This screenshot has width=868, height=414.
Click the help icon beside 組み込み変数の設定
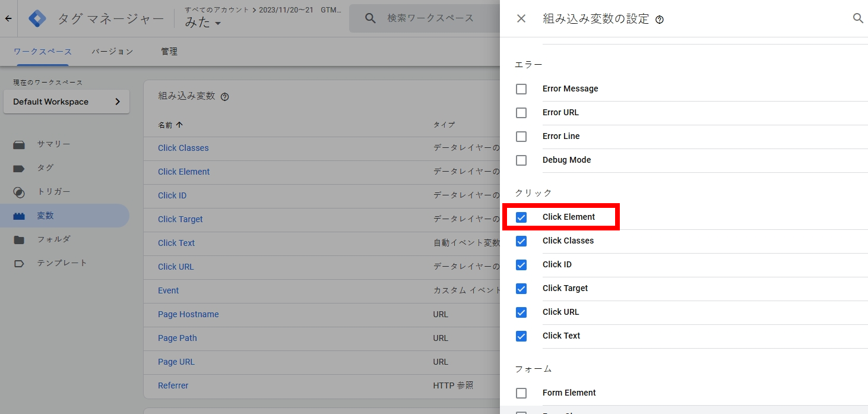pyautogui.click(x=660, y=20)
